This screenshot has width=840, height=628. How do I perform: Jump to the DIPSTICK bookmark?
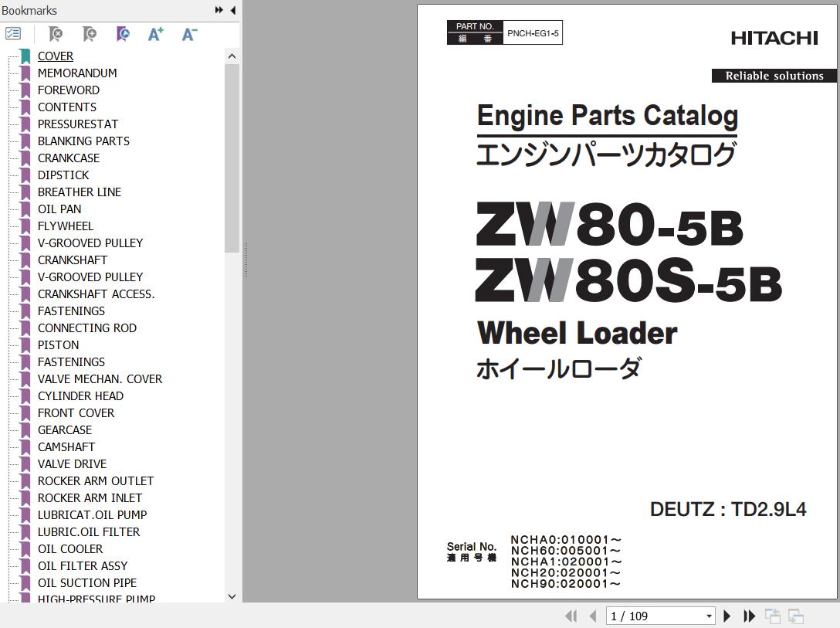[x=63, y=175]
